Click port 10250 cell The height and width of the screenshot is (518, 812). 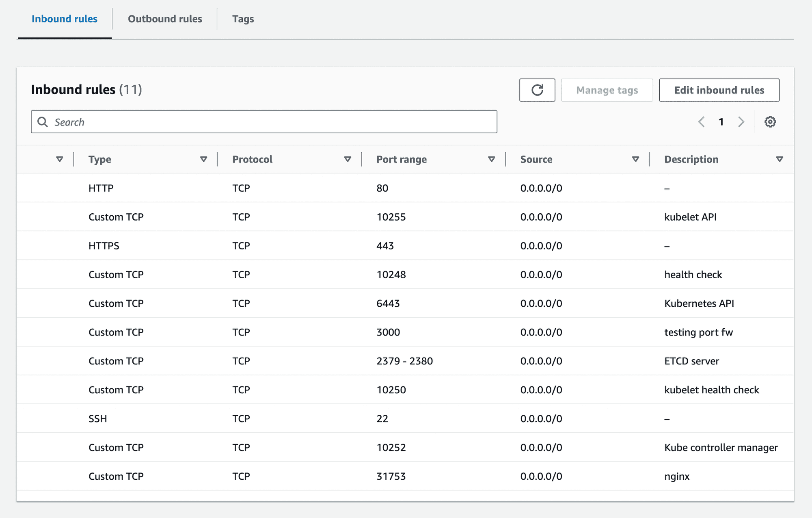(391, 390)
